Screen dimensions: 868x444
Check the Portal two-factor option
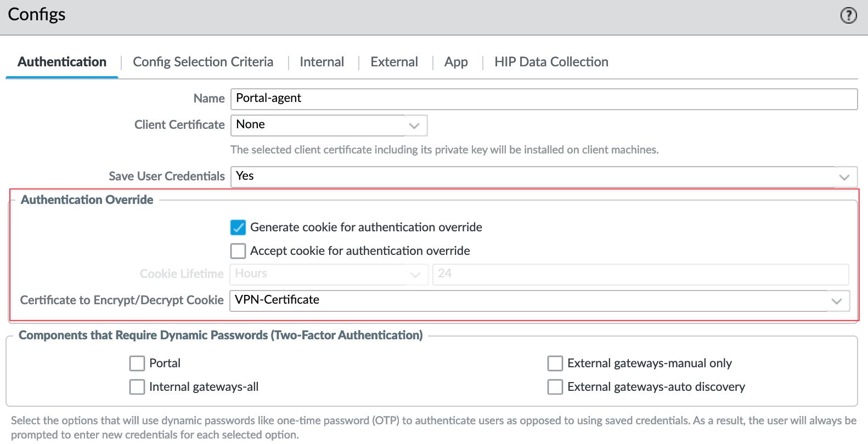click(x=137, y=363)
